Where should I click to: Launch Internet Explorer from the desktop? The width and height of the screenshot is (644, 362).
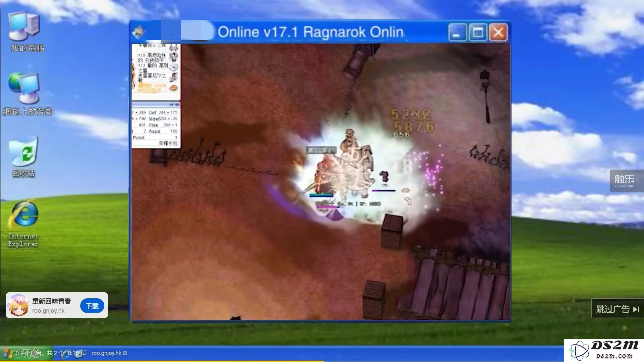coord(23,224)
